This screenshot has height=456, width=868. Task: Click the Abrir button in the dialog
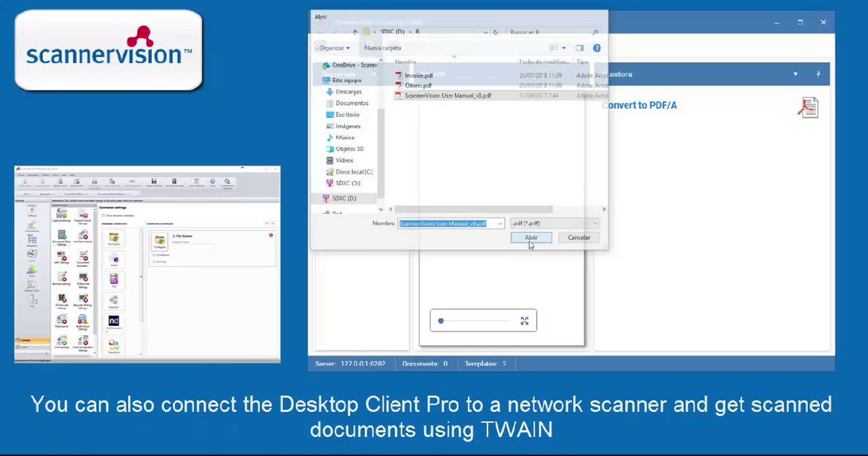tap(531, 237)
